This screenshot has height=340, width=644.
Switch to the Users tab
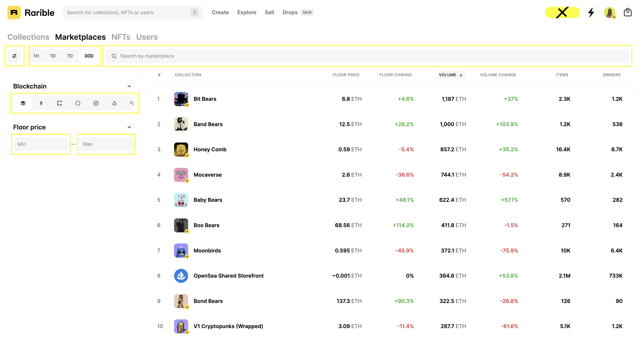[147, 37]
